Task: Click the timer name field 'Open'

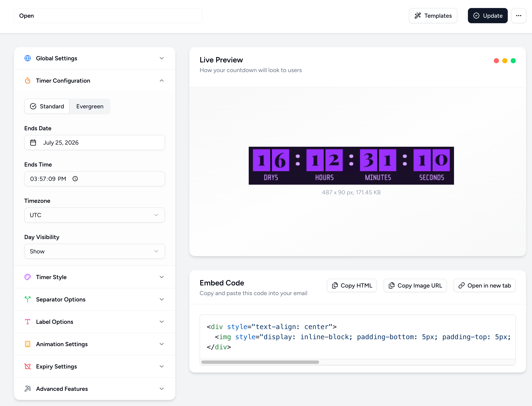Action: click(108, 16)
